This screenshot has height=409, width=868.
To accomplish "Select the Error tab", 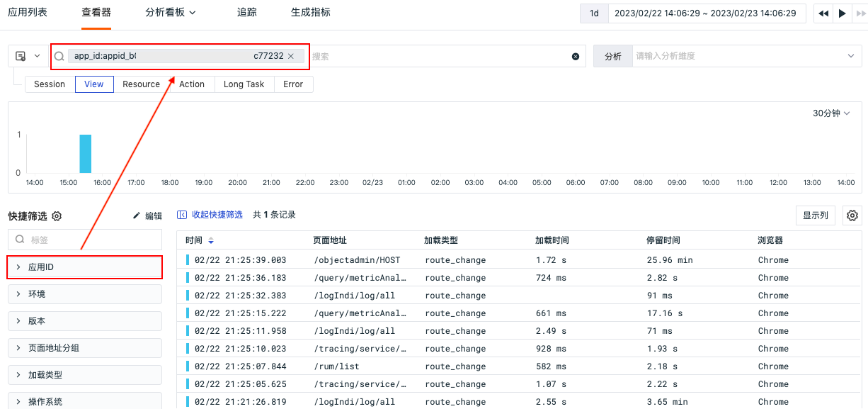I will (293, 84).
